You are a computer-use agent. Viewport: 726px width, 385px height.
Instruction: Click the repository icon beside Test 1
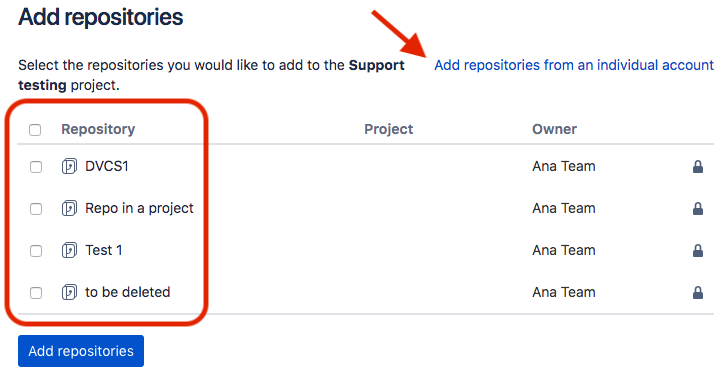69,250
